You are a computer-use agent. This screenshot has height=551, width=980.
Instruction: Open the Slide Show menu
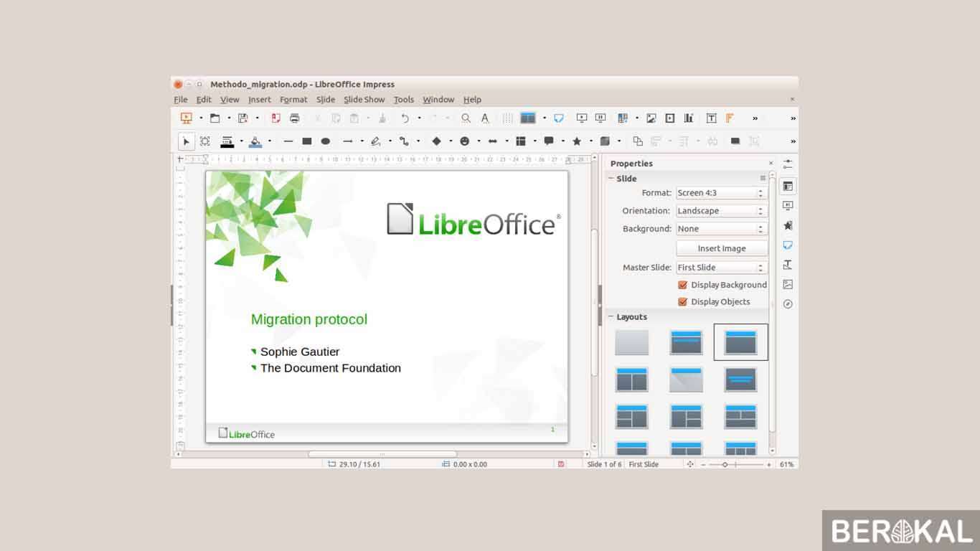click(x=363, y=99)
